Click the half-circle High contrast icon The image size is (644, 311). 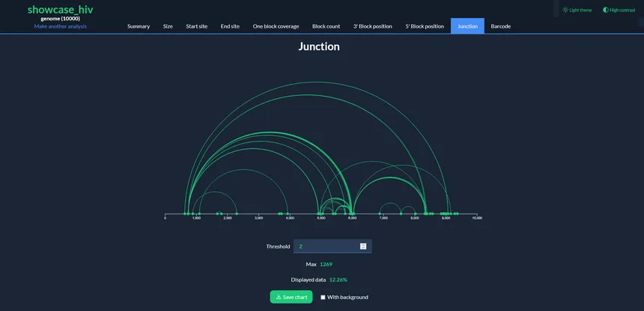tap(605, 10)
